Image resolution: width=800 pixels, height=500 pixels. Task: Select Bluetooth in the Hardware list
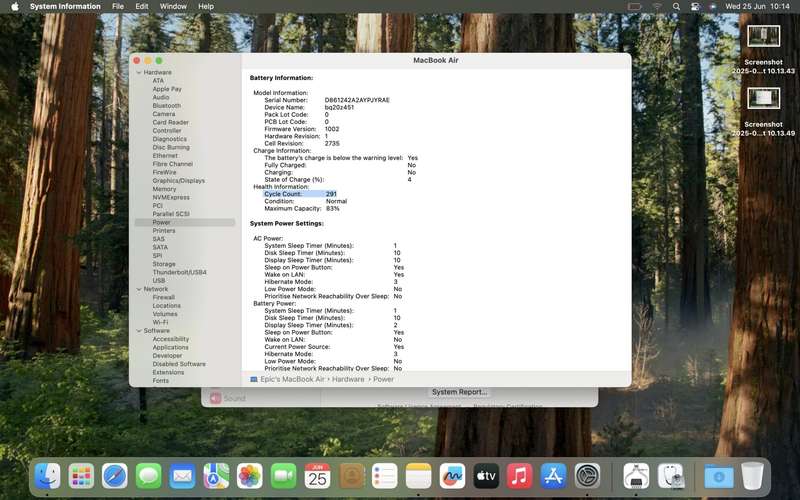coord(167,106)
